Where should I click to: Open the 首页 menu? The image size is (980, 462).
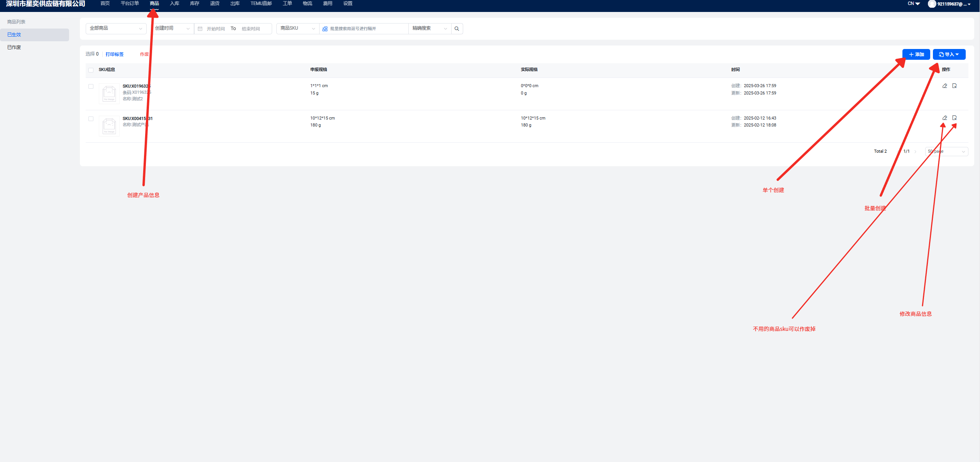tap(105, 3)
